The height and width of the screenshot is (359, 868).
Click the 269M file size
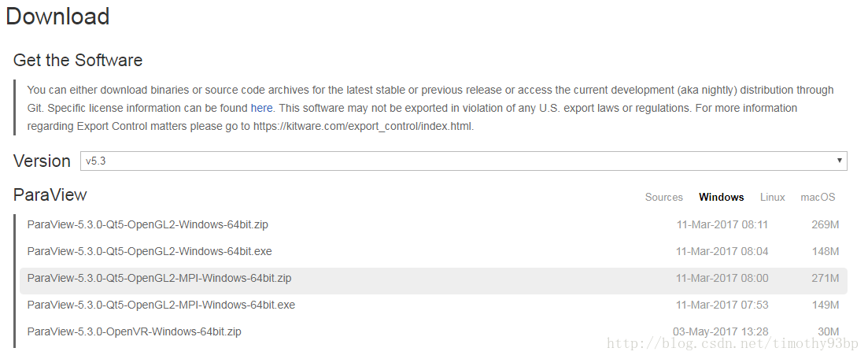[825, 224]
